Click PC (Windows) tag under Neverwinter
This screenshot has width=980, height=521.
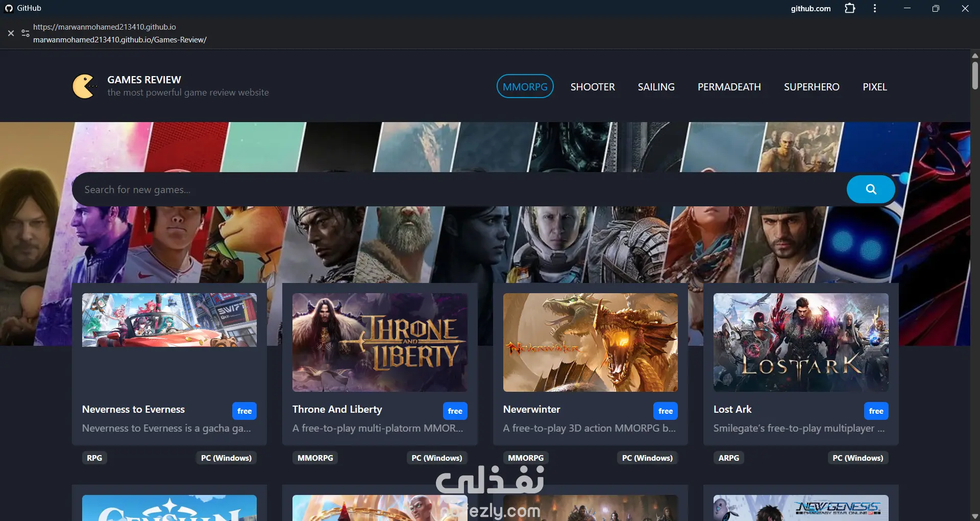point(647,458)
